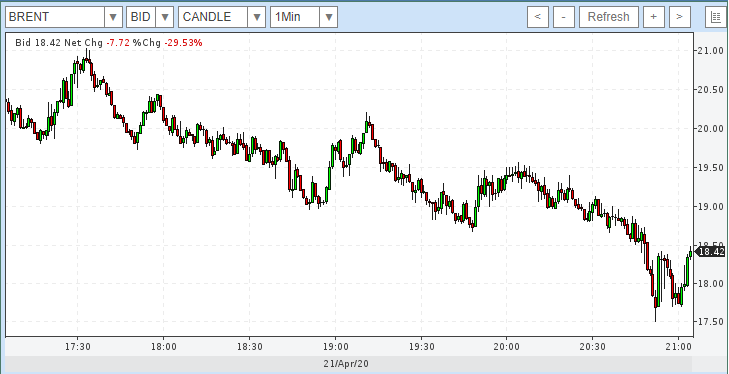Open the BRENT symbol dropdown arrow

click(x=113, y=17)
